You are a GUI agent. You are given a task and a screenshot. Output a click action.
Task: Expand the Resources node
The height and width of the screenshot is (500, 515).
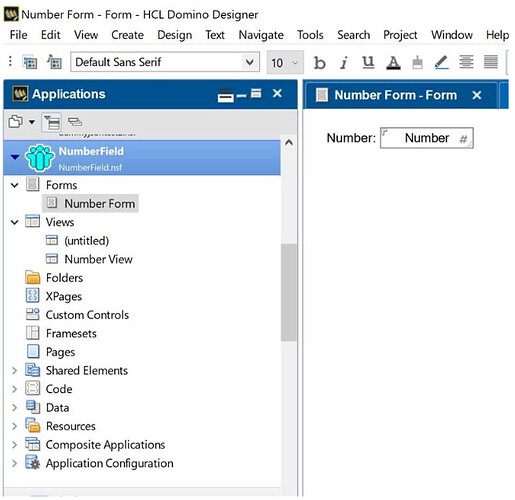[x=14, y=426]
